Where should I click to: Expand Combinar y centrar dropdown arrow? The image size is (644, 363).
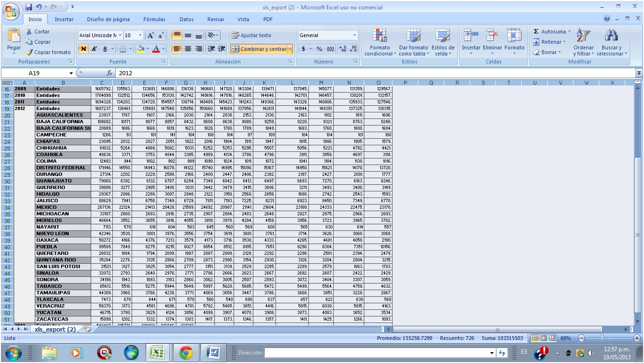coord(290,49)
